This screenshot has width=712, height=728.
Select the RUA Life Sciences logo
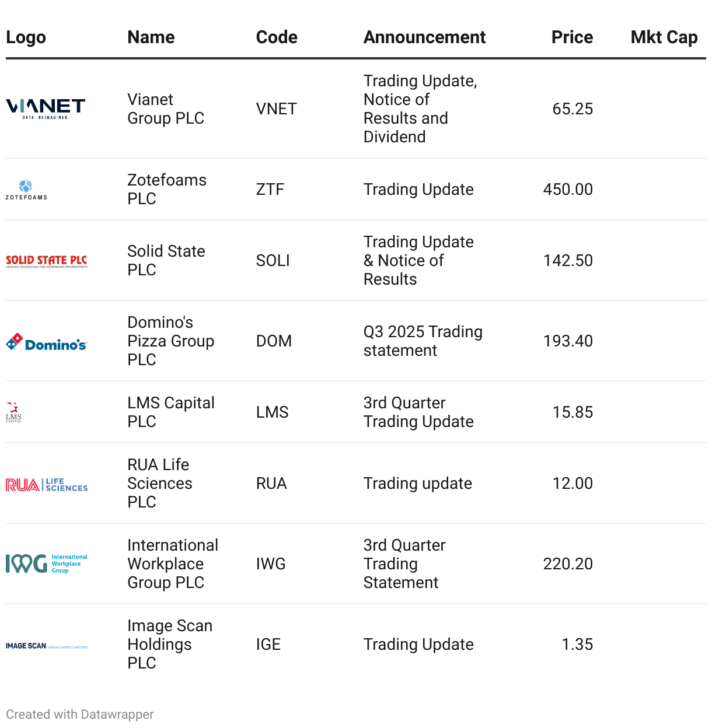point(47,484)
